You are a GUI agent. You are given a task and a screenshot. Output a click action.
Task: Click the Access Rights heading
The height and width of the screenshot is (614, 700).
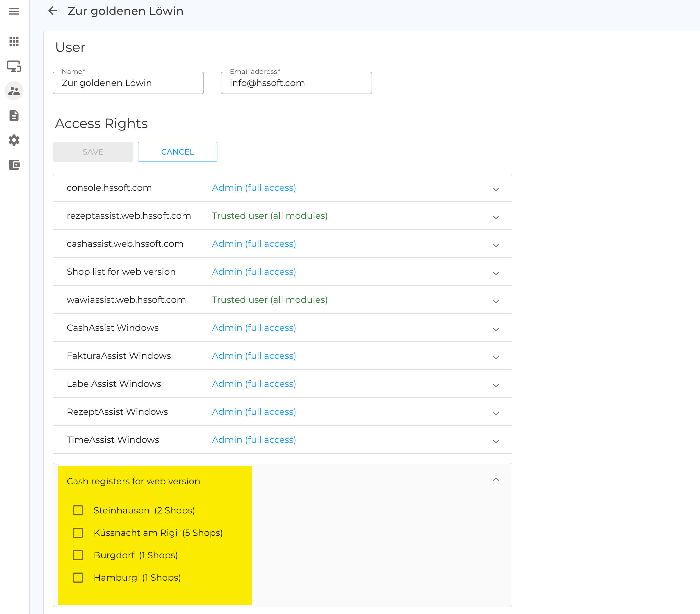click(101, 124)
